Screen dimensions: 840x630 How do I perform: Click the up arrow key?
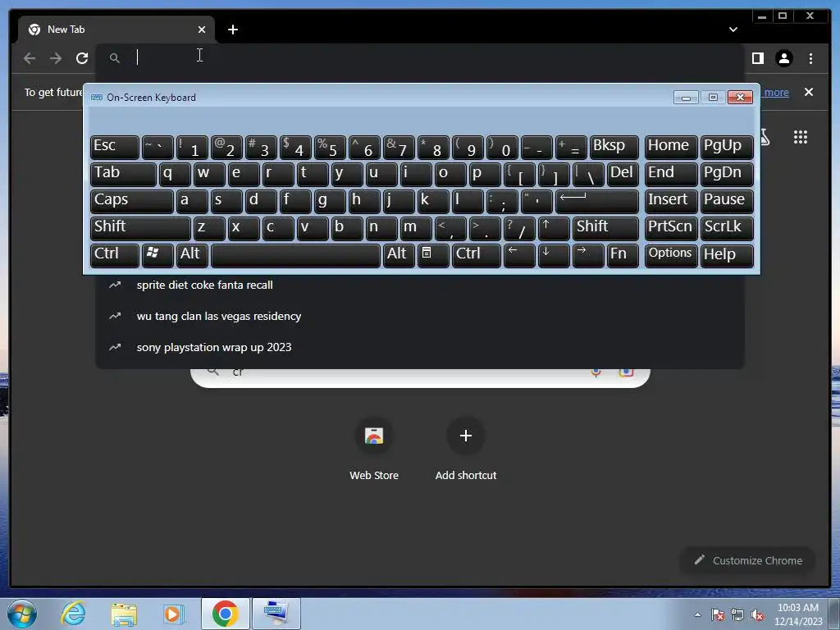pos(554,228)
